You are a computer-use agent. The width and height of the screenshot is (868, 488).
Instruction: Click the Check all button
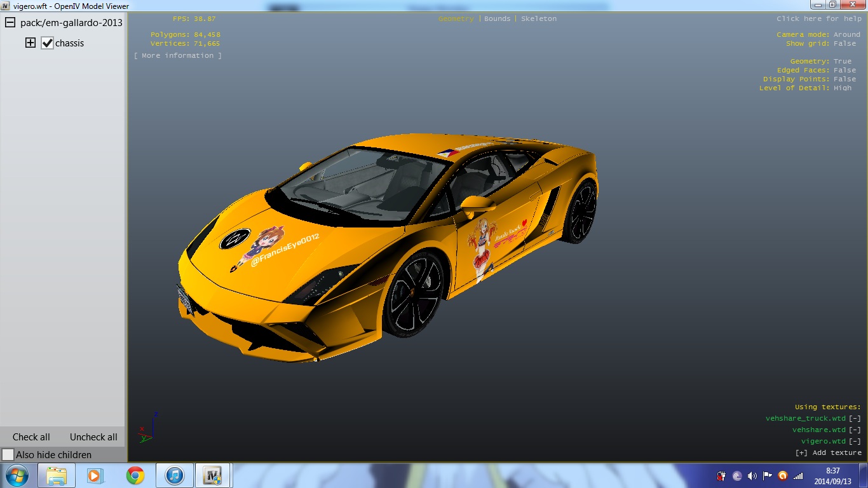[x=31, y=437]
